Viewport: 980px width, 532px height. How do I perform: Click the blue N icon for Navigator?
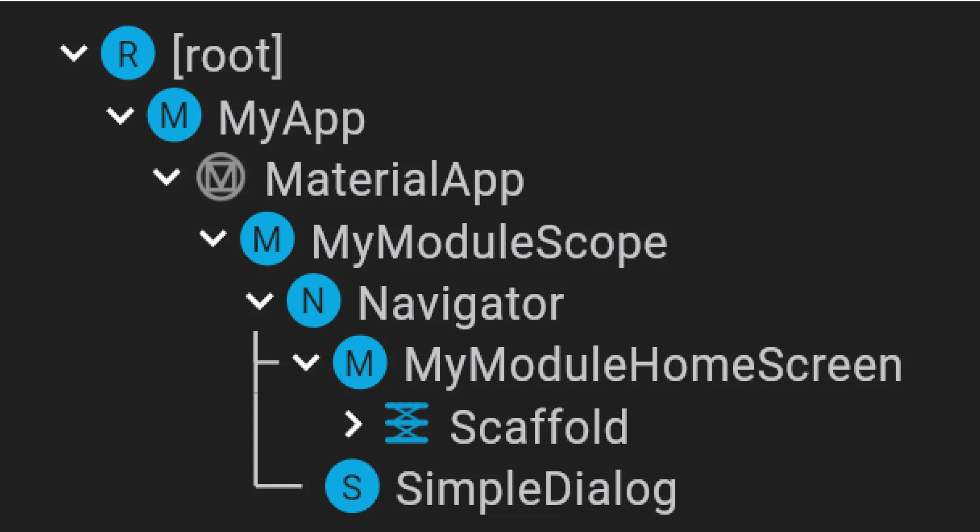tap(314, 300)
